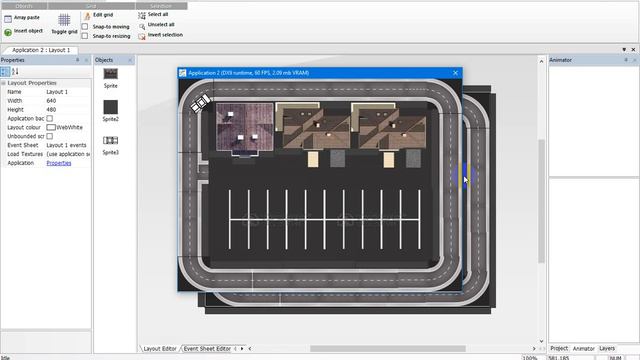Click the Select all icon
640x360 pixels.
142,16
